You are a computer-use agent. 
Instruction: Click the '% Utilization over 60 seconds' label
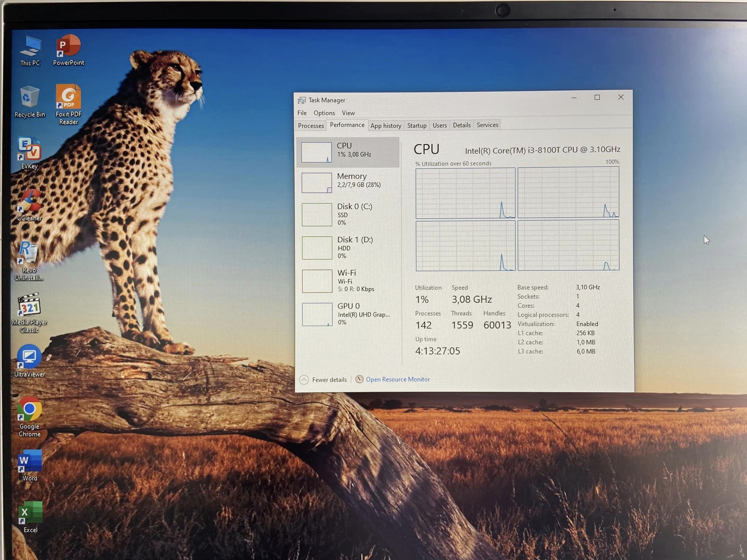453,164
